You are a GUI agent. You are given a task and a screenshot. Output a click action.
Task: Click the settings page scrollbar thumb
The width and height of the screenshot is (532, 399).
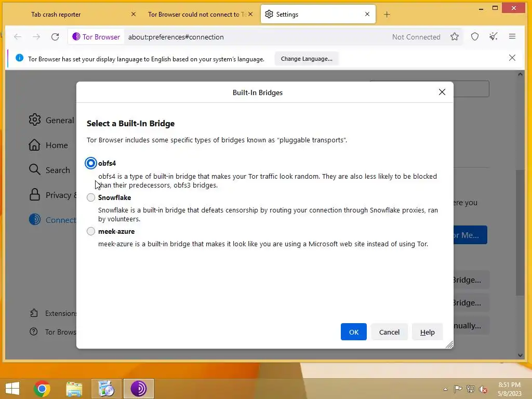(x=520, y=232)
